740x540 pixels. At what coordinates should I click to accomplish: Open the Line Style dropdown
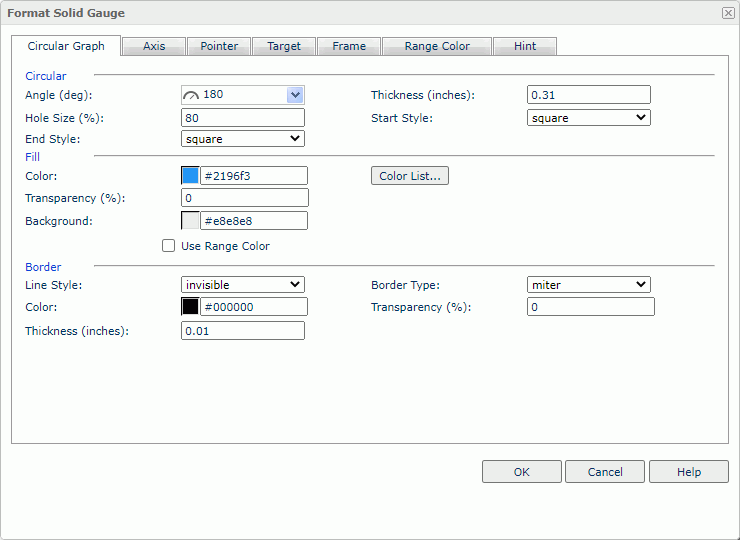[243, 285]
